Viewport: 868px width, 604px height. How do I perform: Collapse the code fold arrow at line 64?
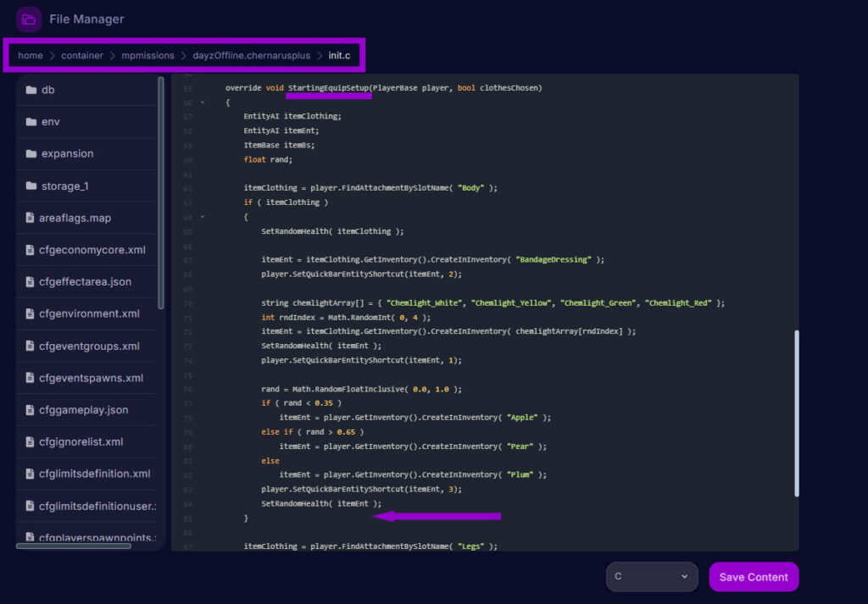point(203,217)
